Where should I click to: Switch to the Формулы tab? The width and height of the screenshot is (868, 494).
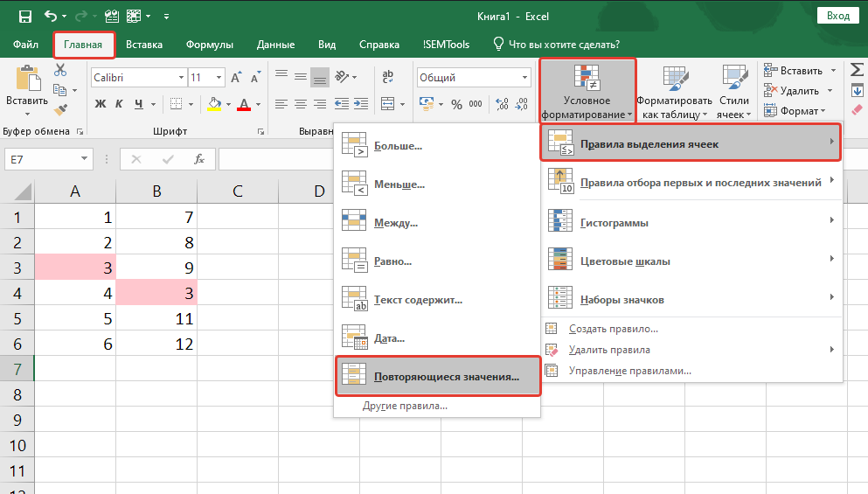[x=209, y=45]
